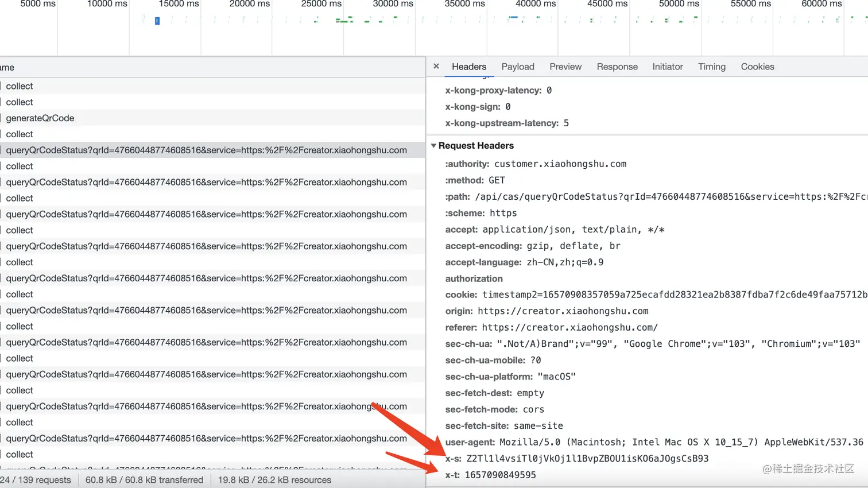The image size is (868, 488).
Task: Click the 60.8 kB transferred status
Action: (144, 480)
